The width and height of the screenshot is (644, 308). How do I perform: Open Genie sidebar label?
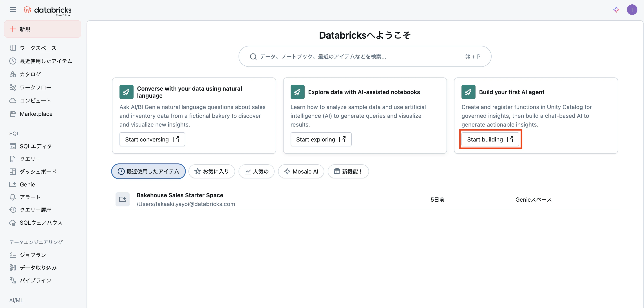(27, 184)
